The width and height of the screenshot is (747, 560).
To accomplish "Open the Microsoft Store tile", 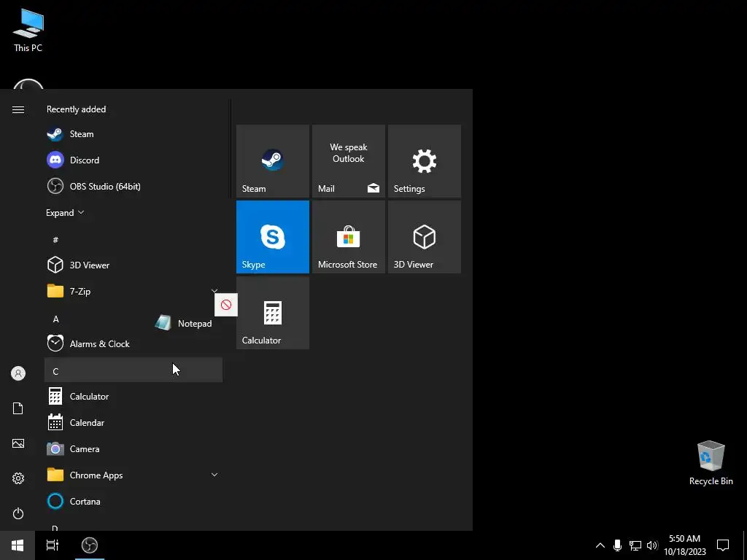I will (348, 237).
